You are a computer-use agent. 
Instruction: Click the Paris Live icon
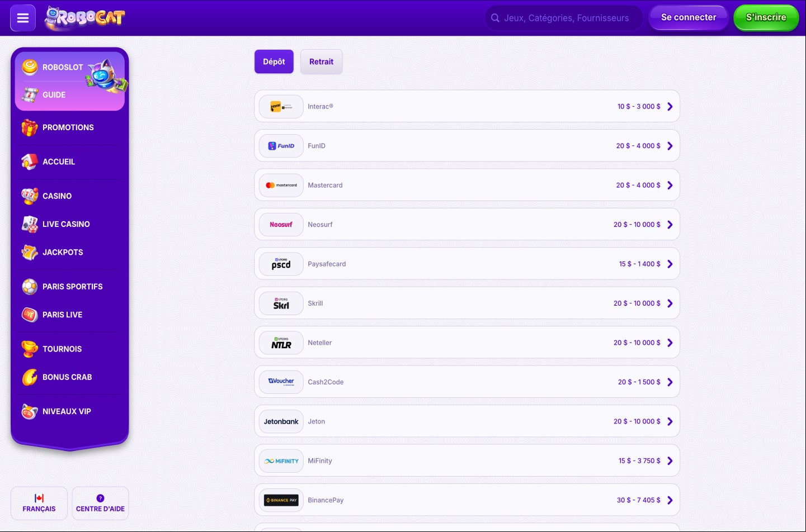pyautogui.click(x=30, y=315)
